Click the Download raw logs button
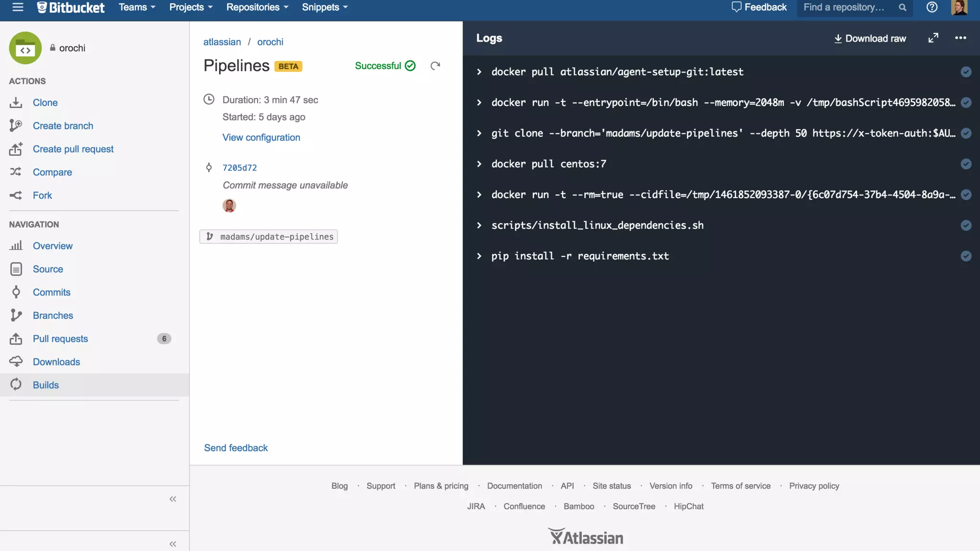This screenshot has width=980, height=551. 870,38
